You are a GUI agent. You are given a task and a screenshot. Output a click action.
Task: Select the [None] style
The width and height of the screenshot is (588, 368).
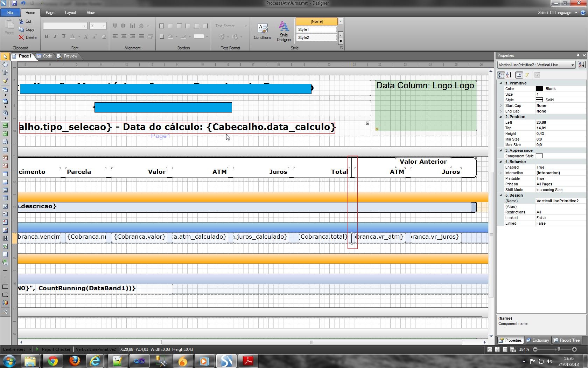(x=316, y=21)
